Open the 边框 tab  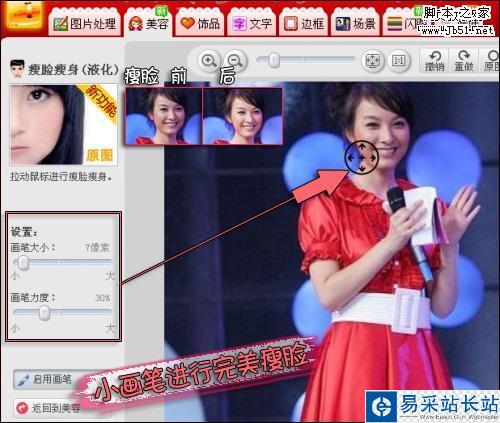tap(304, 23)
